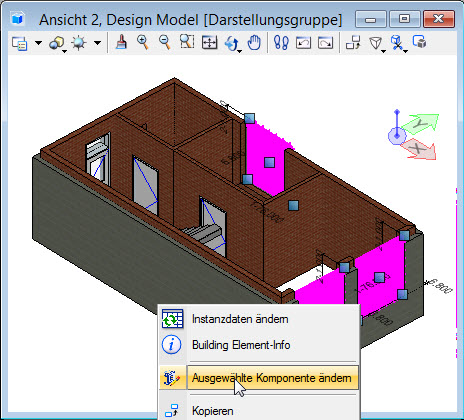Click 'Ausgewählte Komponente ändern' menu item
This screenshot has height=420, width=464.
pyautogui.click(x=272, y=378)
